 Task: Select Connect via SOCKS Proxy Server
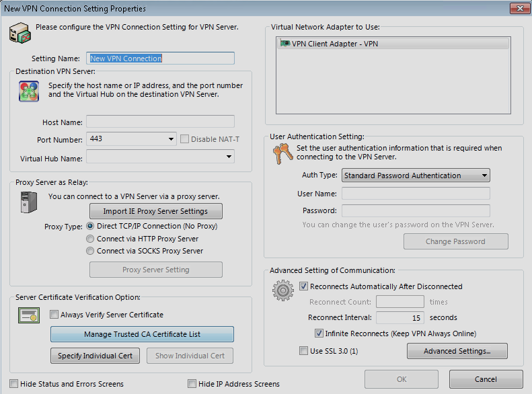click(x=91, y=251)
